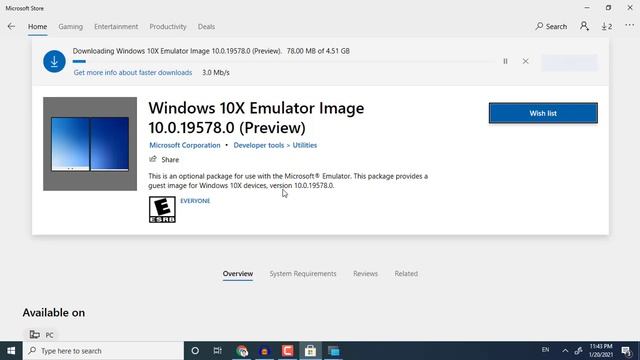
Task: Open the EVERYONE rating link
Action: (x=195, y=201)
